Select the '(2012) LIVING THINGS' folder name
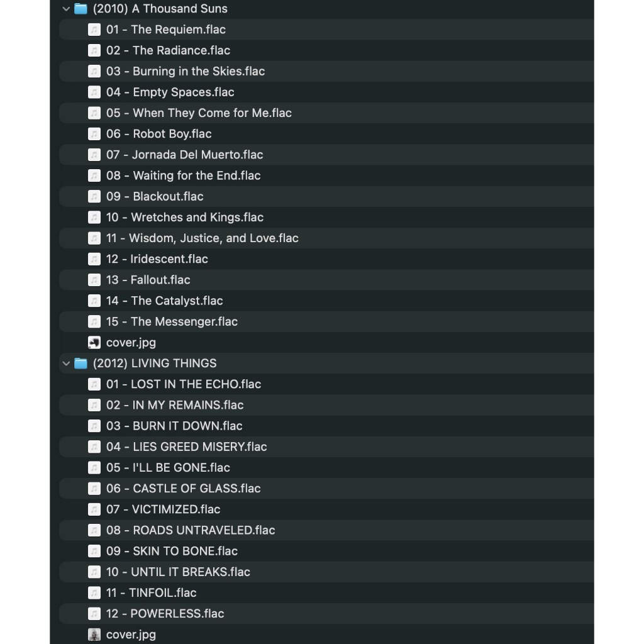This screenshot has height=644, width=644. point(155,364)
